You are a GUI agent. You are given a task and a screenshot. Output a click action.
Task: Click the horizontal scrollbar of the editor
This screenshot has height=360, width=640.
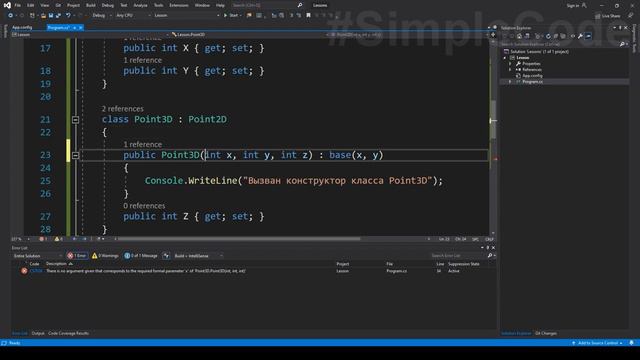click(x=239, y=239)
